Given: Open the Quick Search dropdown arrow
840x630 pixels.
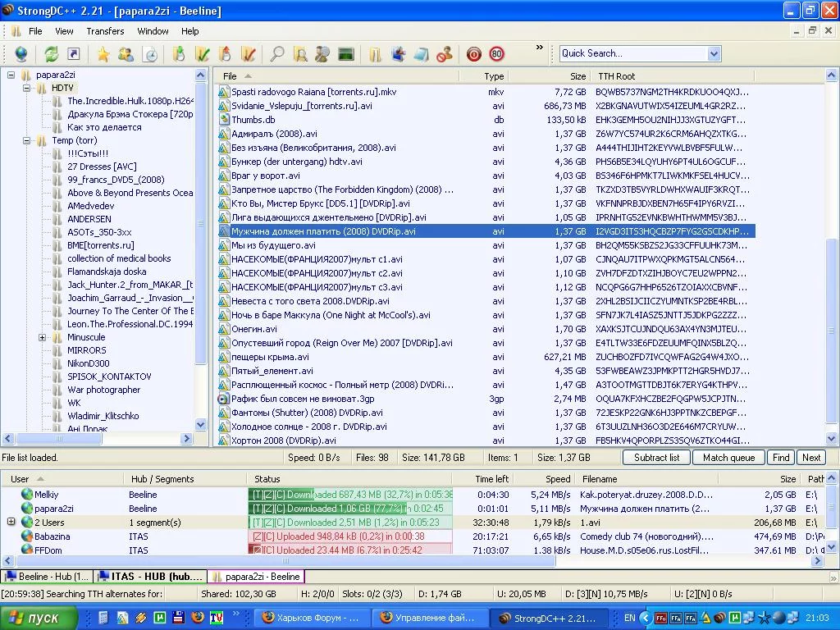Looking at the screenshot, I should [713, 53].
